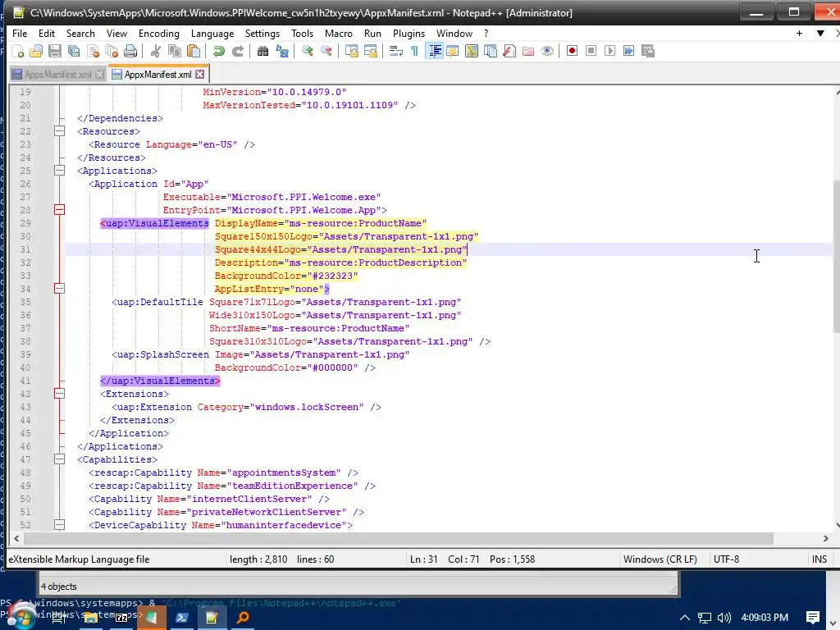Image resolution: width=840 pixels, height=630 pixels.
Task: Open the Language menu
Action: (212, 33)
